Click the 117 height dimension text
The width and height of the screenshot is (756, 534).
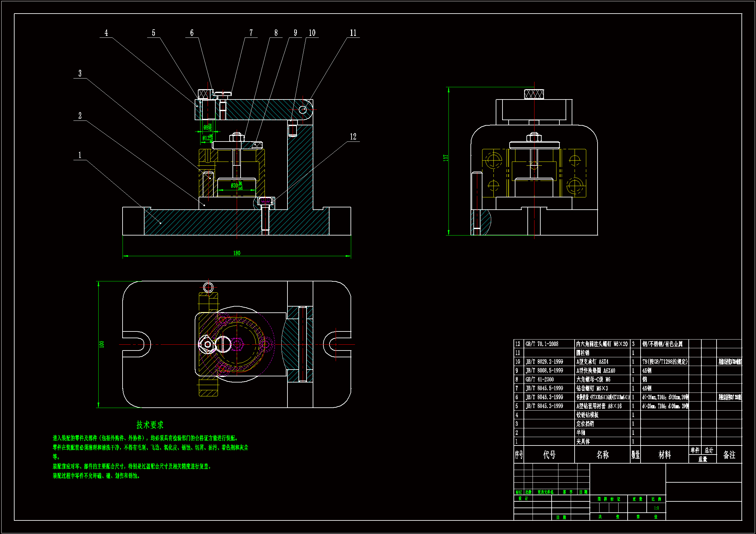click(x=446, y=158)
